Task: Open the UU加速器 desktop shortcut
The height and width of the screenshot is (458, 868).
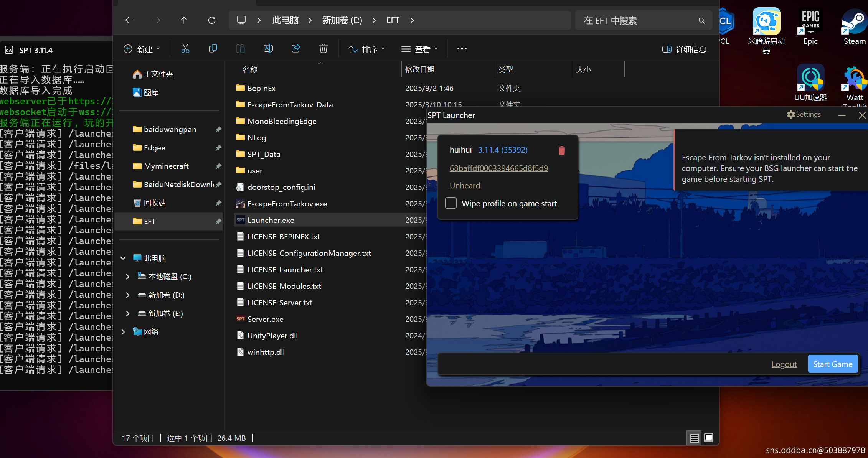Action: [811, 83]
